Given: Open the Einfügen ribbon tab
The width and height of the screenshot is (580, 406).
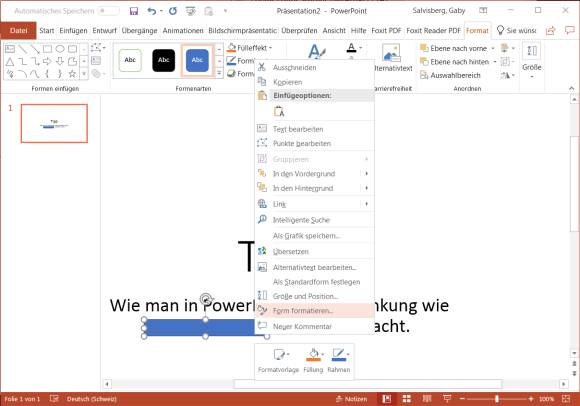Looking at the screenshot, I should coord(73,31).
